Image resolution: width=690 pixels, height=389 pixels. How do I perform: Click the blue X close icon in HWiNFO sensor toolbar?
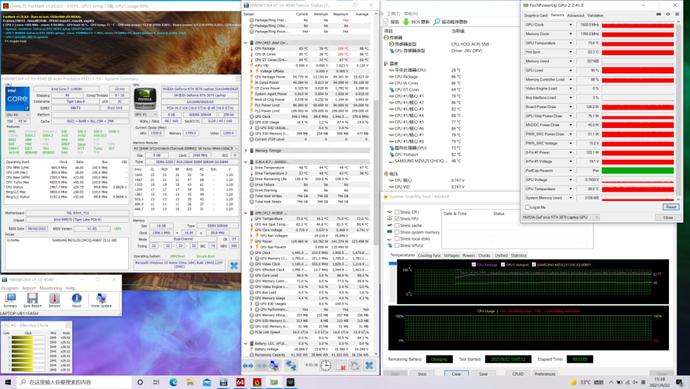[369, 365]
